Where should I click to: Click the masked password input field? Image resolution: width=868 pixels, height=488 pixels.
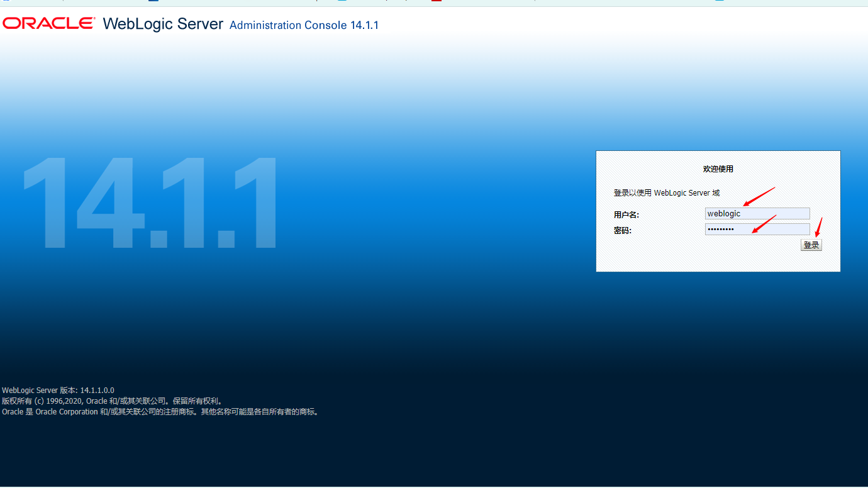pyautogui.click(x=757, y=228)
